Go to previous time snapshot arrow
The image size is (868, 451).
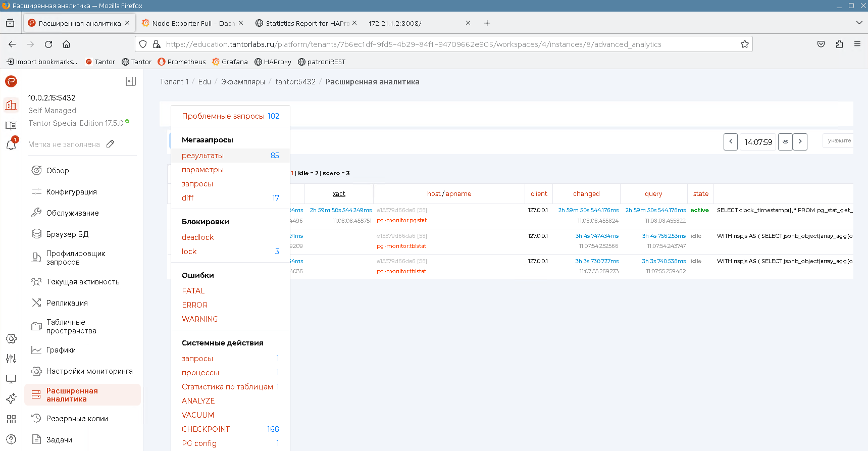[731, 142]
